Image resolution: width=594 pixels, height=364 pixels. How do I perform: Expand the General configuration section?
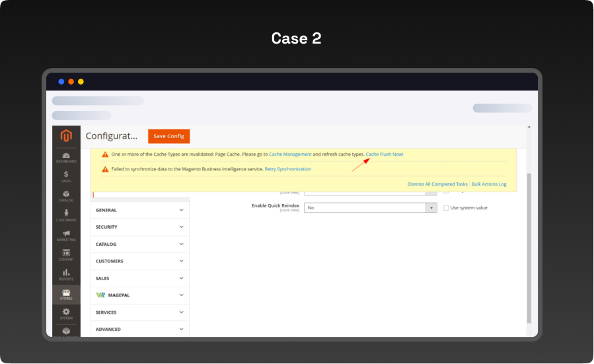(139, 210)
